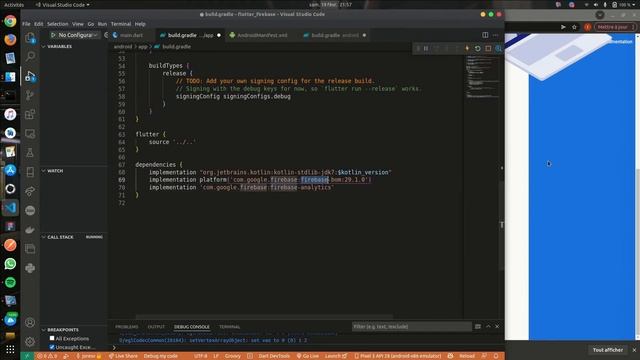Click the Clear Console icon in panel
This screenshot has height=360, width=640.
point(478,327)
